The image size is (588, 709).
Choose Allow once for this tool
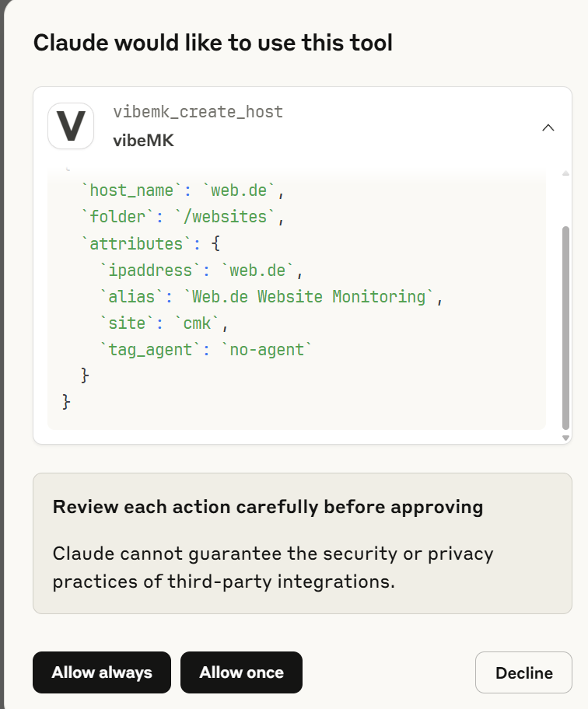tap(241, 672)
